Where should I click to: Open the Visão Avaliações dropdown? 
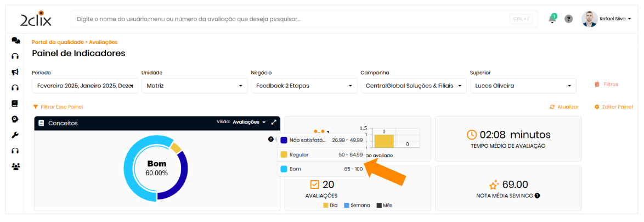pos(248,122)
